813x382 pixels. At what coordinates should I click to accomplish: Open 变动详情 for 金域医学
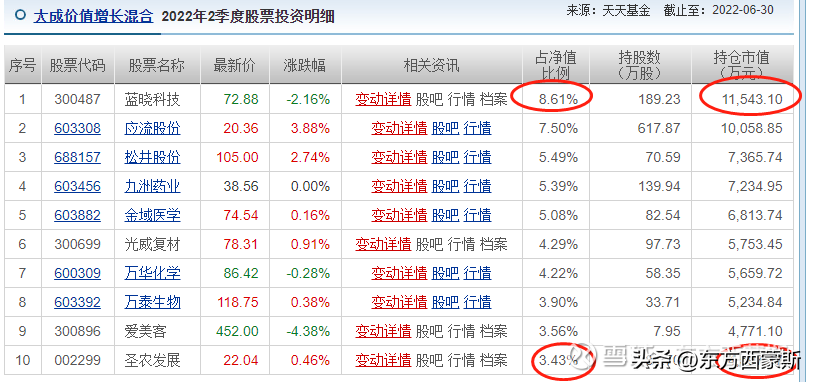pos(399,215)
